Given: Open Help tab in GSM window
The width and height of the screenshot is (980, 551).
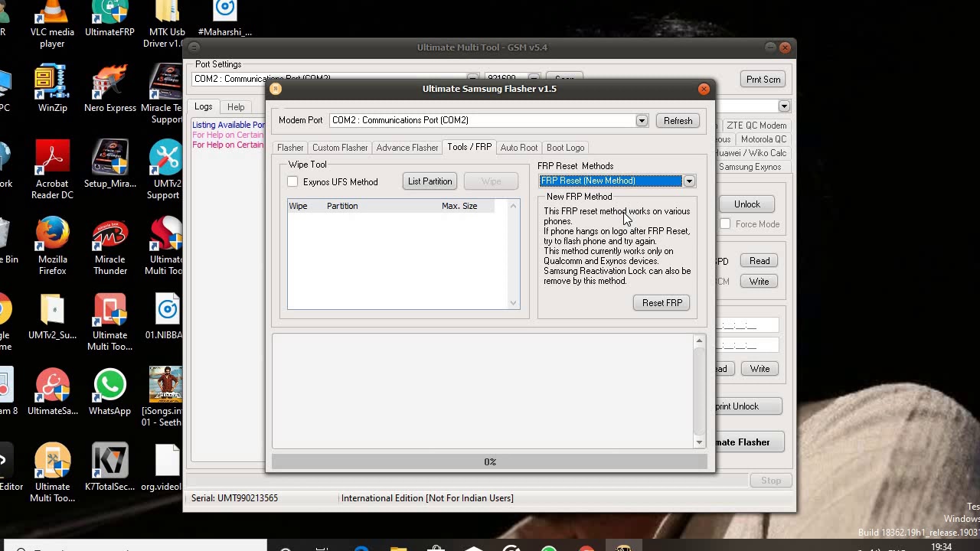Looking at the screenshot, I should pyautogui.click(x=236, y=107).
